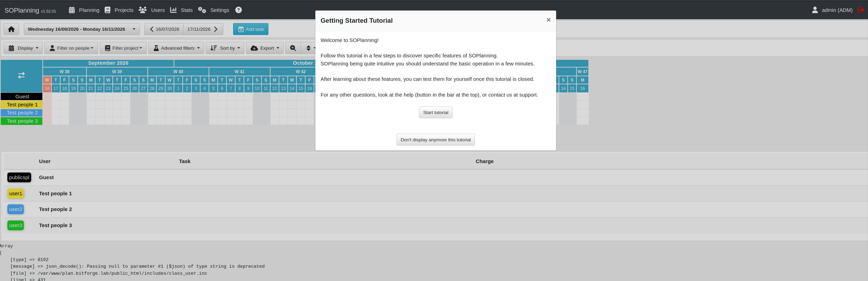Open the Planning calendar icon in navbar

click(72, 10)
